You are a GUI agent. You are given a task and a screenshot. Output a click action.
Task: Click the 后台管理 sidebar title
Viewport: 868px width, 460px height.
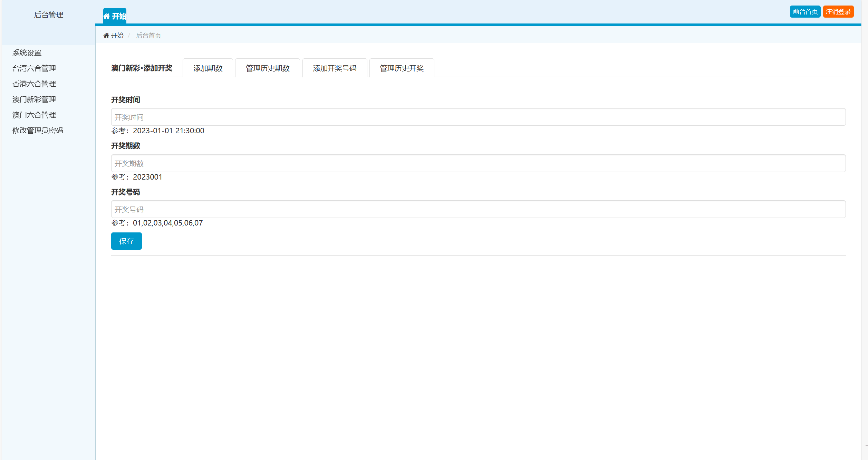tap(48, 15)
